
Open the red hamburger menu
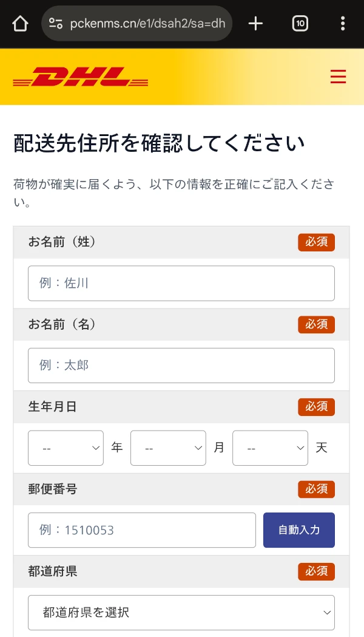(338, 77)
